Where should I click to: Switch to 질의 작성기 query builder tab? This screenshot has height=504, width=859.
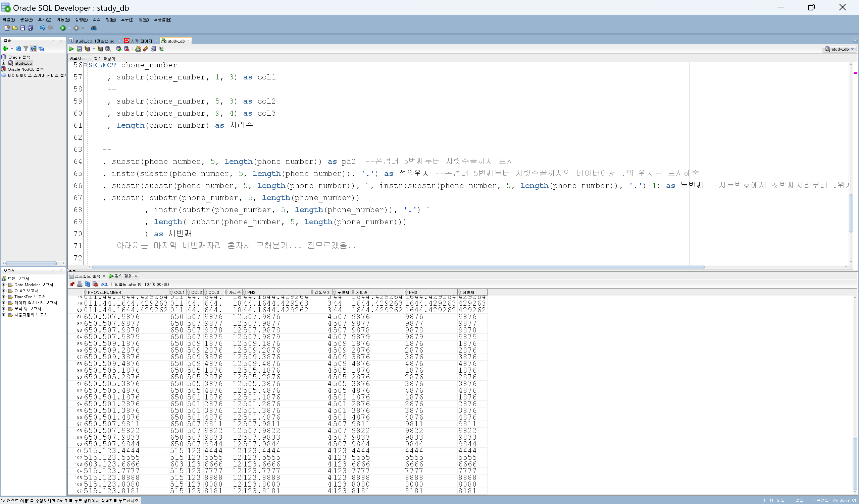(x=105, y=59)
